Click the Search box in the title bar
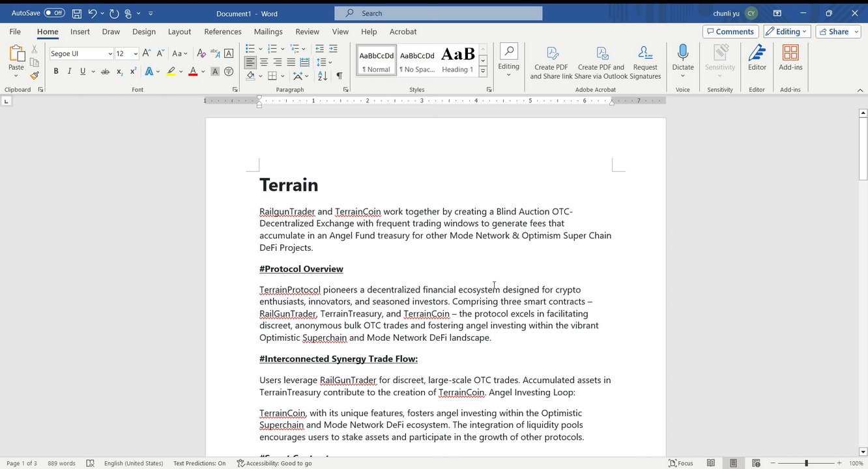Screen dimensions: 868x469 click(439, 13)
